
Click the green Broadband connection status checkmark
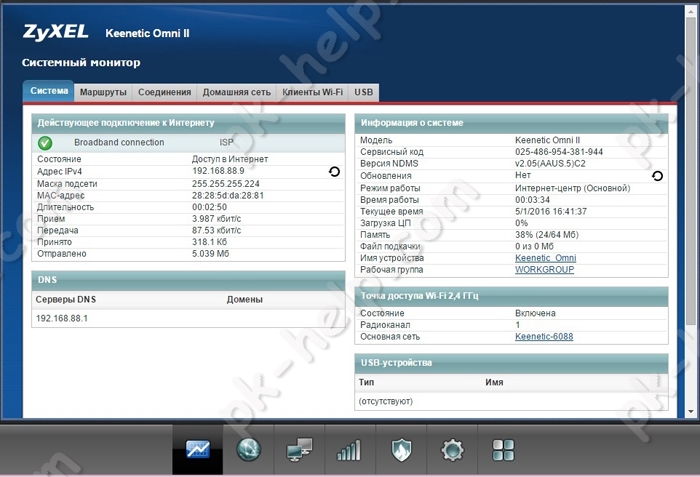point(45,143)
